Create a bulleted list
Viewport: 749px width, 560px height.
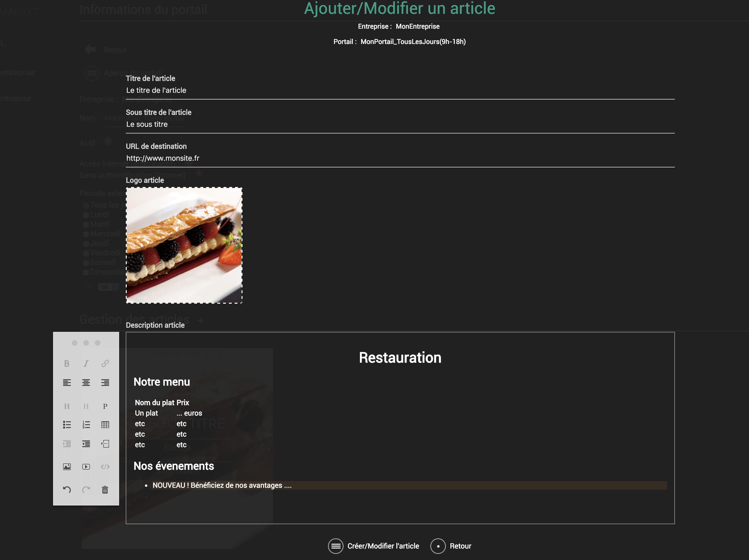pyautogui.click(x=67, y=425)
